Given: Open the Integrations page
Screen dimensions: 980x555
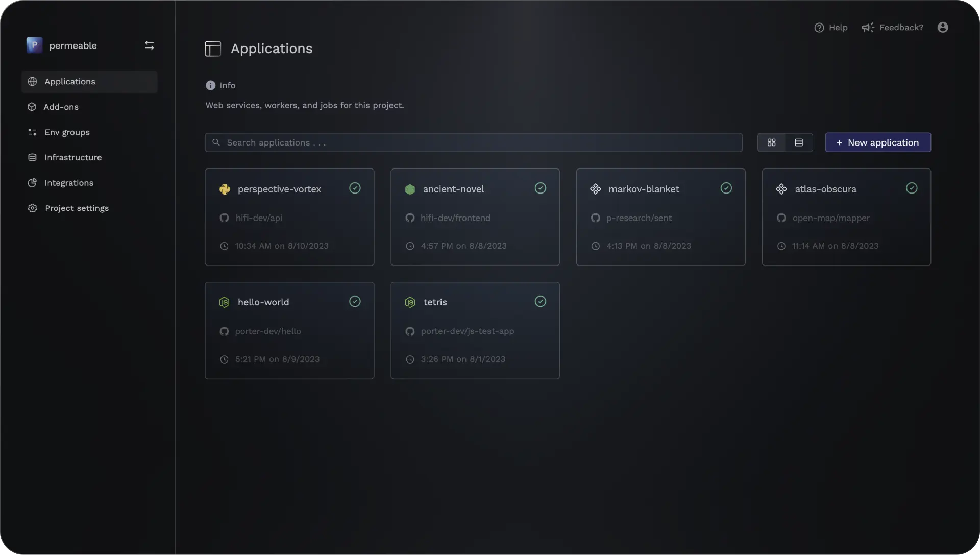Looking at the screenshot, I should [68, 183].
